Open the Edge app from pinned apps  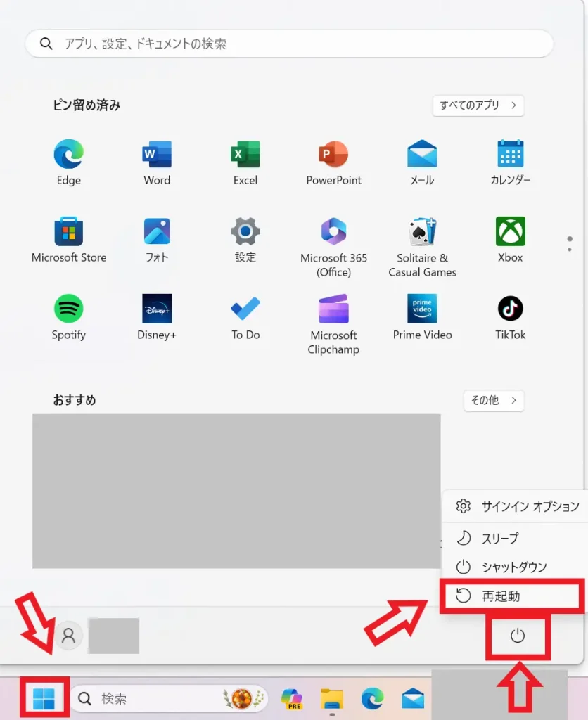[x=69, y=162]
